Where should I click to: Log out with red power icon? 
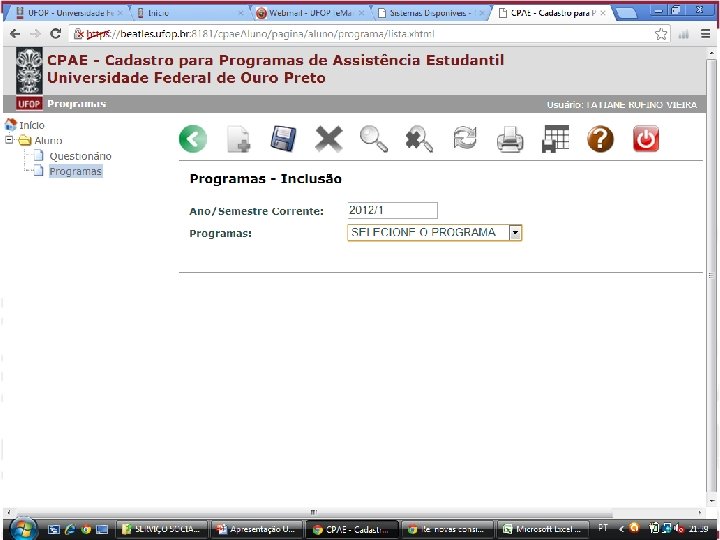pyautogui.click(x=646, y=138)
